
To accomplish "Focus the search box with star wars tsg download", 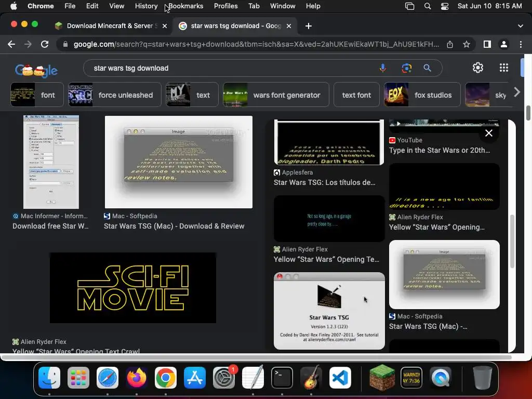I will click(231, 68).
